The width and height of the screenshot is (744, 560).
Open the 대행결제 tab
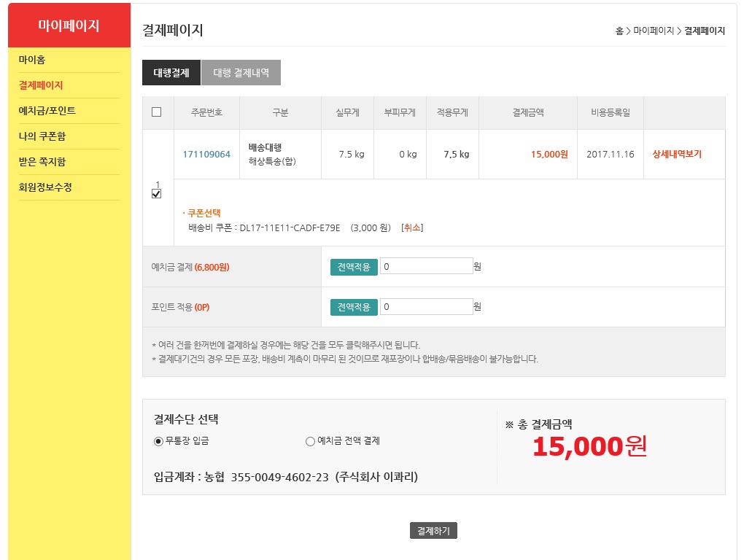171,72
